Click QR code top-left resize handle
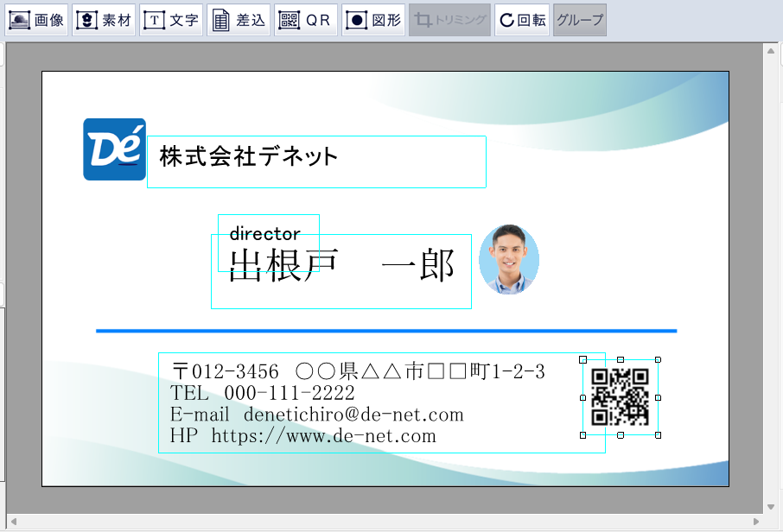Screen dimensions: 783x532 582,359
